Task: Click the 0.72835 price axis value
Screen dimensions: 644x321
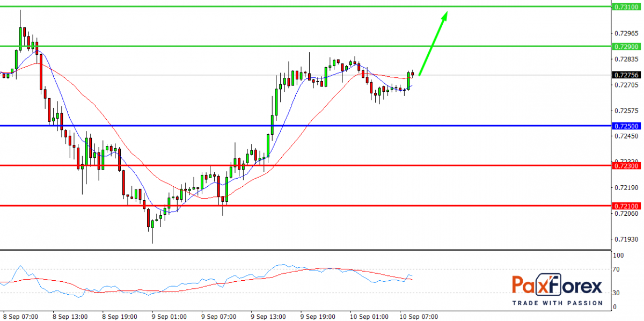Action: [627, 59]
